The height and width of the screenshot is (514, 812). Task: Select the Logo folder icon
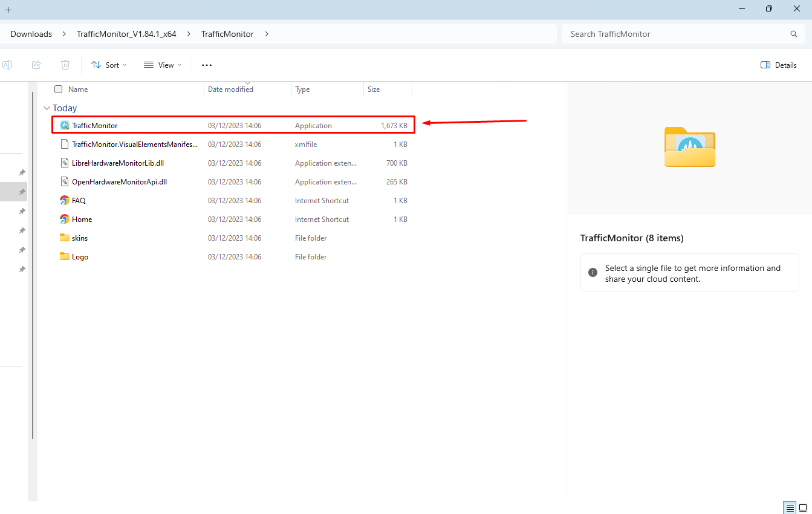coord(65,257)
